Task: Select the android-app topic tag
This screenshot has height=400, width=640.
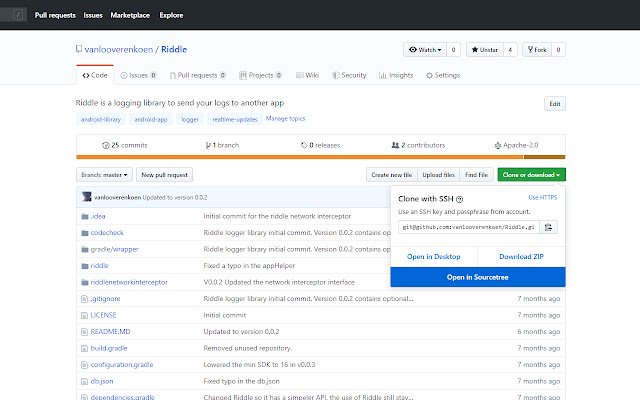Action: click(x=151, y=119)
